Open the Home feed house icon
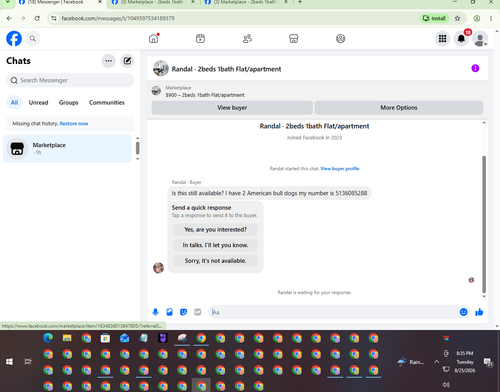The height and width of the screenshot is (392, 500). coord(154,39)
